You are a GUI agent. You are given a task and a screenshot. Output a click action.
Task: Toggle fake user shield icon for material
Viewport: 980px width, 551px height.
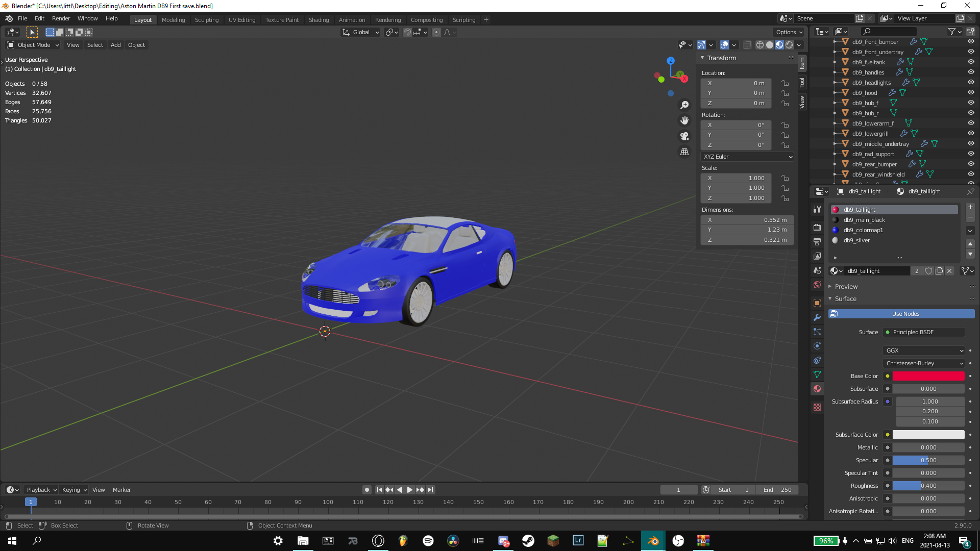(x=929, y=271)
